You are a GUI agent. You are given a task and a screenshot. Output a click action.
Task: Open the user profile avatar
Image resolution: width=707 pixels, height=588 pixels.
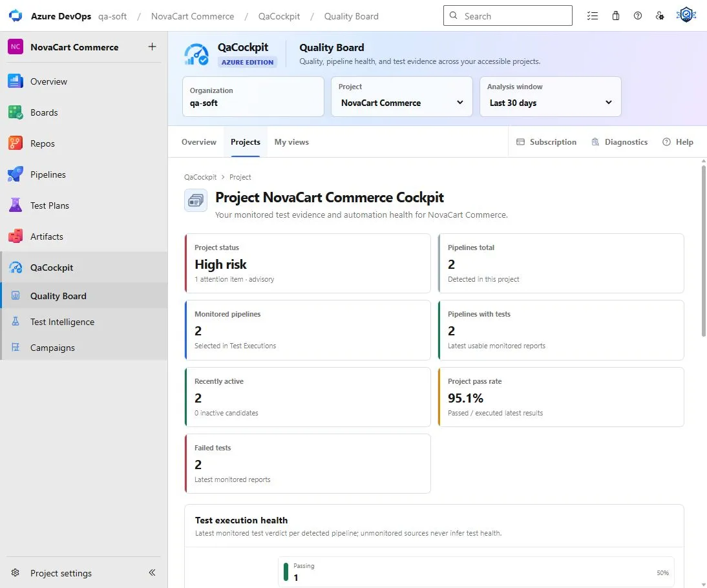[686, 15]
